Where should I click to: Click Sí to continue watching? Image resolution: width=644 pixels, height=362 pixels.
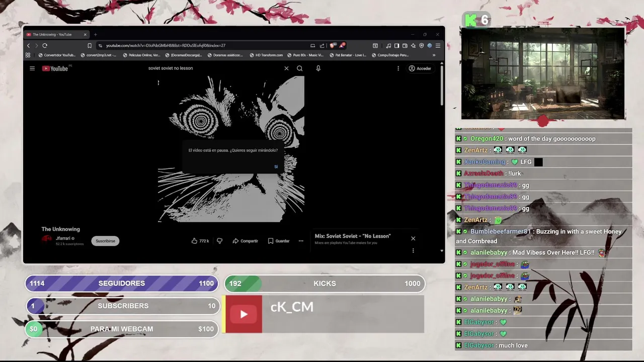276,166
